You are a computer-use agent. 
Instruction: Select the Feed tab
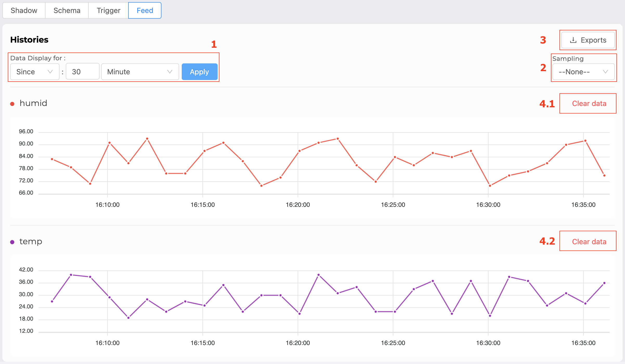pos(145,10)
